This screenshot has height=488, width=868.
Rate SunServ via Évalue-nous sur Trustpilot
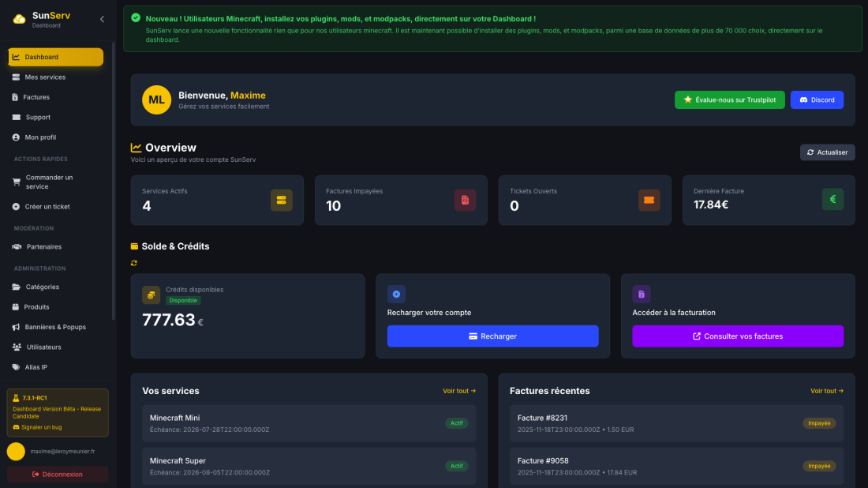(729, 99)
